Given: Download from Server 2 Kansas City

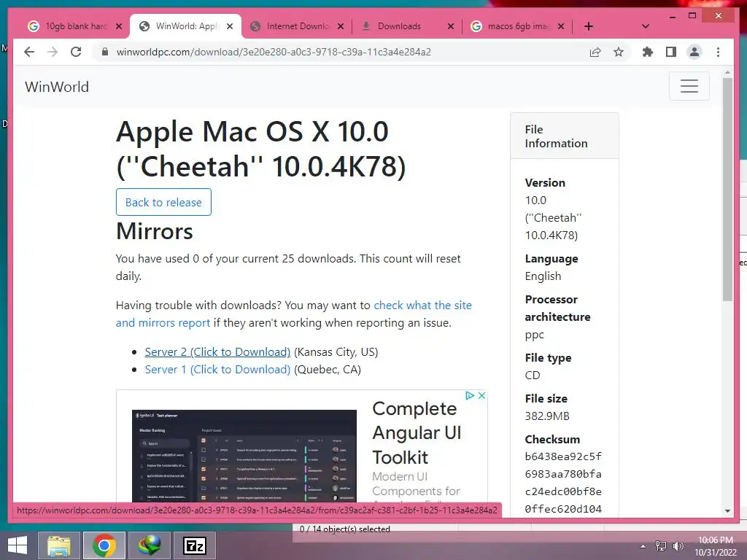Looking at the screenshot, I should pyautogui.click(x=217, y=352).
